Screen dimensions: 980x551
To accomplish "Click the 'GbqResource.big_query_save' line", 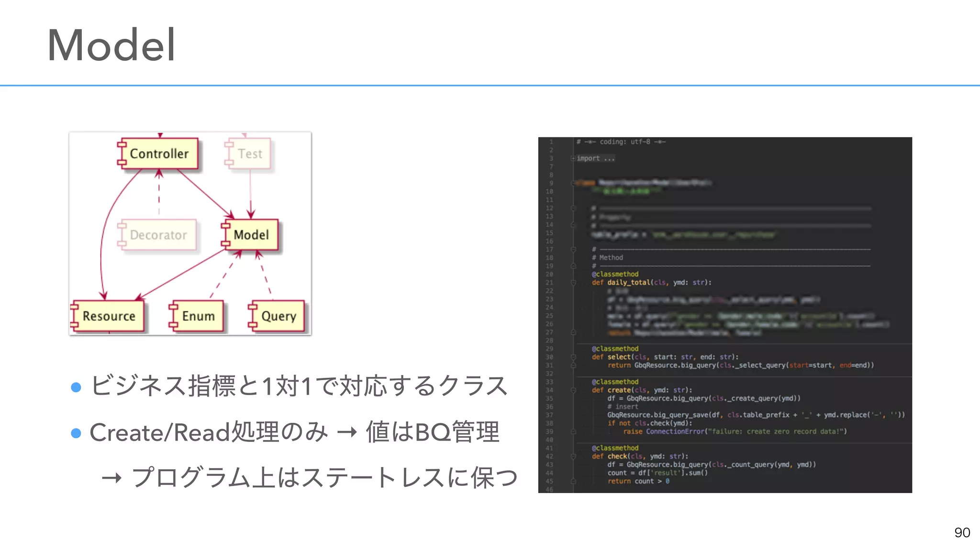I will (x=756, y=415).
